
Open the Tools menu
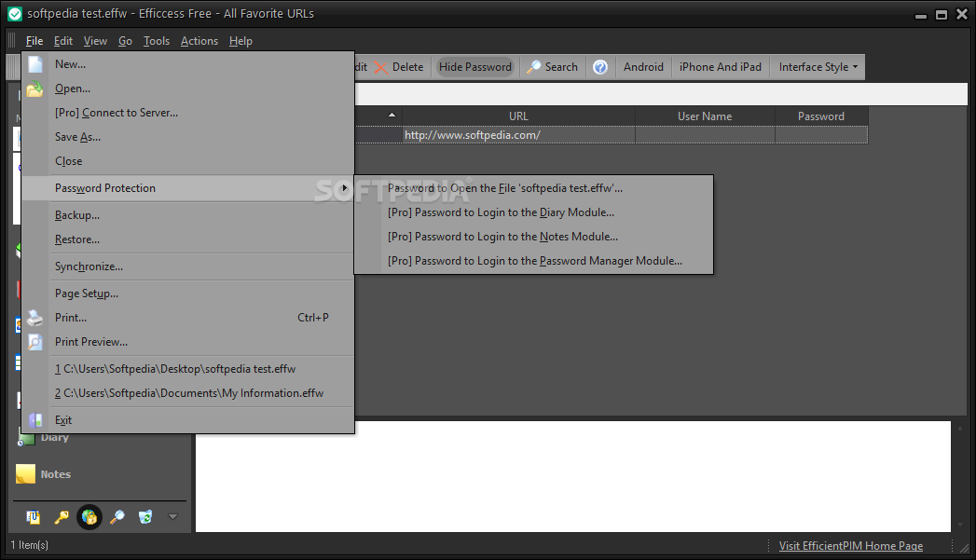tap(157, 41)
